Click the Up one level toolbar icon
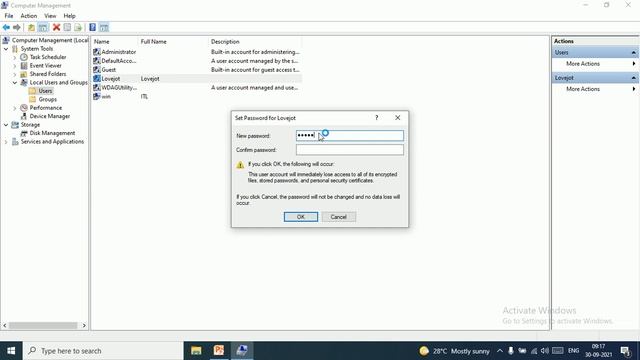 [31, 27]
